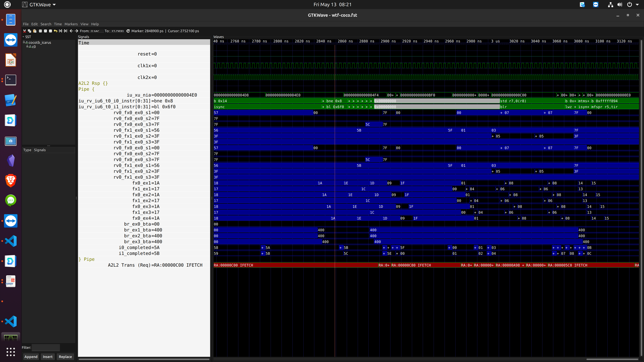Click the Zoom Fit toolbar icon

pos(40,31)
